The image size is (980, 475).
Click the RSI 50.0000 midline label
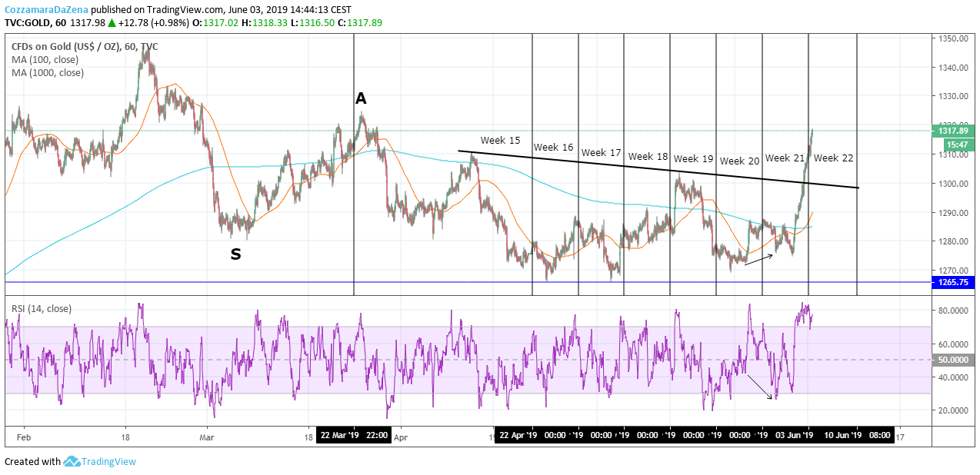953,360
